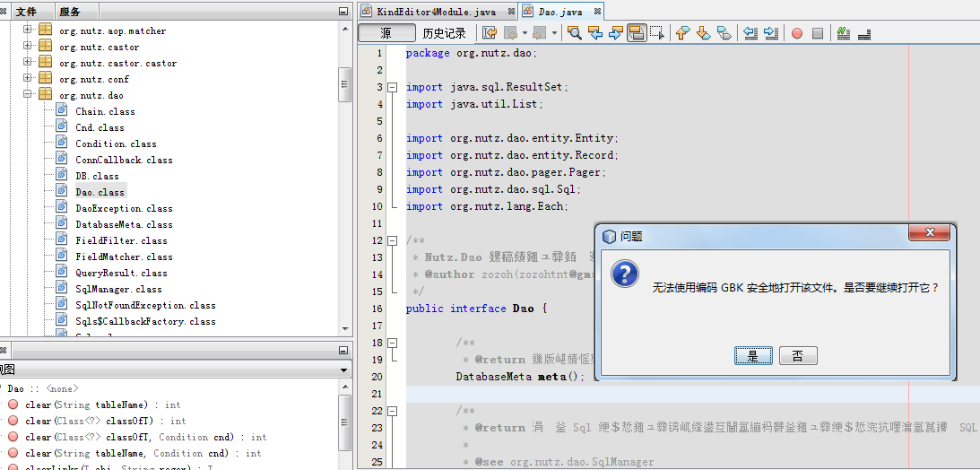Image resolution: width=980 pixels, height=470 pixels.
Task: Click the navigate Forward arrow icon
Action: 540,33
